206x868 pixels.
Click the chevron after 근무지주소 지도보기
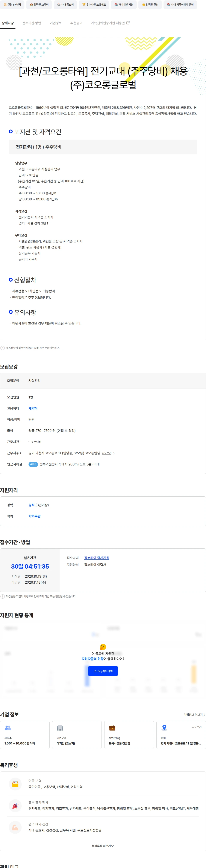coord(114,453)
